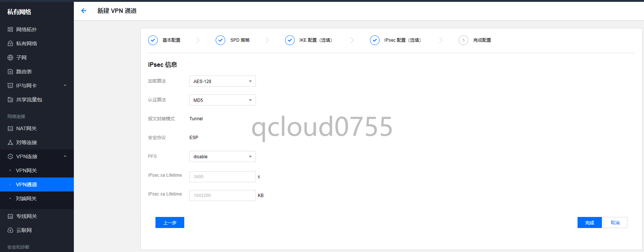Click the 路由表 sidebar icon
Image resolution: width=644 pixels, height=252 pixels.
point(10,72)
